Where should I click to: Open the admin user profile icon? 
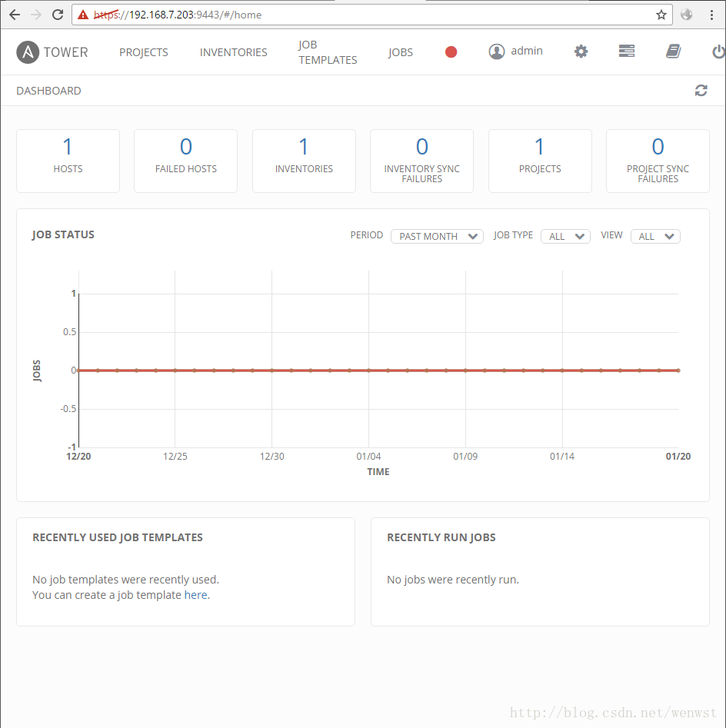pyautogui.click(x=497, y=52)
